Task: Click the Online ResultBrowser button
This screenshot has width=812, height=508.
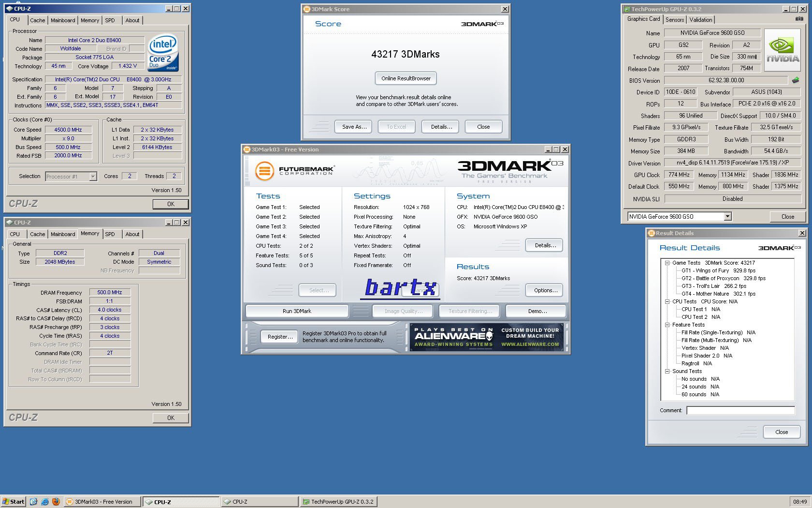Action: coord(406,78)
